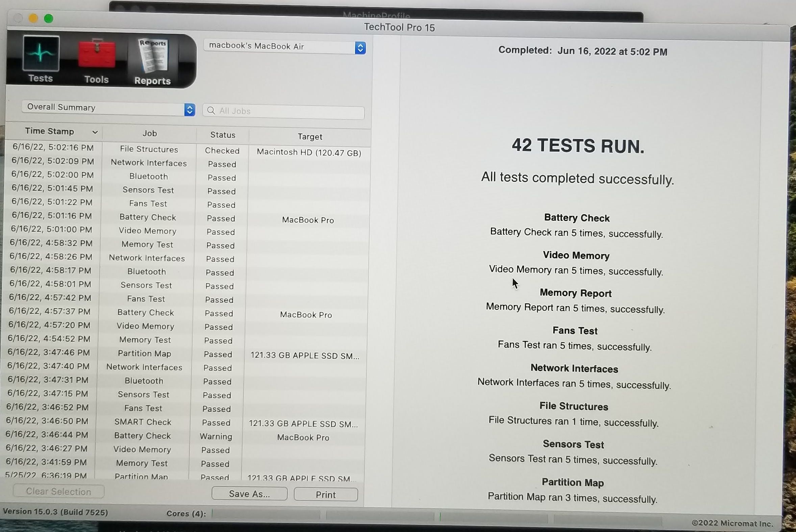796x532 pixels.
Task: Open the Tests heartbeat monitor icon
Action: click(x=41, y=54)
